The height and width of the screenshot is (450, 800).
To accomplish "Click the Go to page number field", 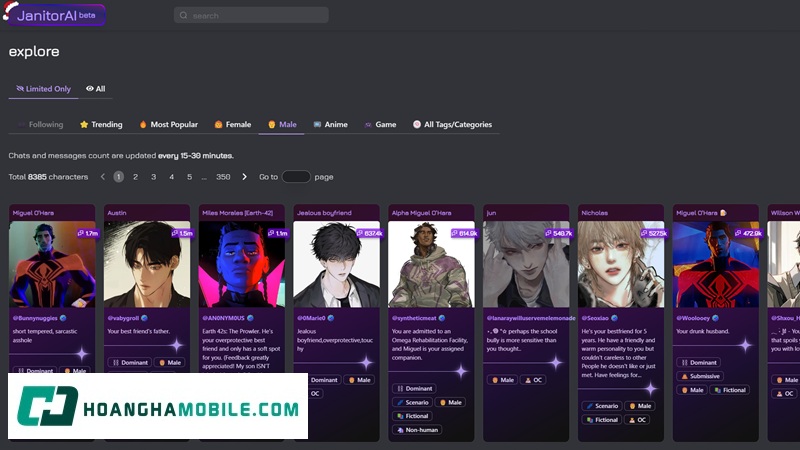I will coord(296,177).
